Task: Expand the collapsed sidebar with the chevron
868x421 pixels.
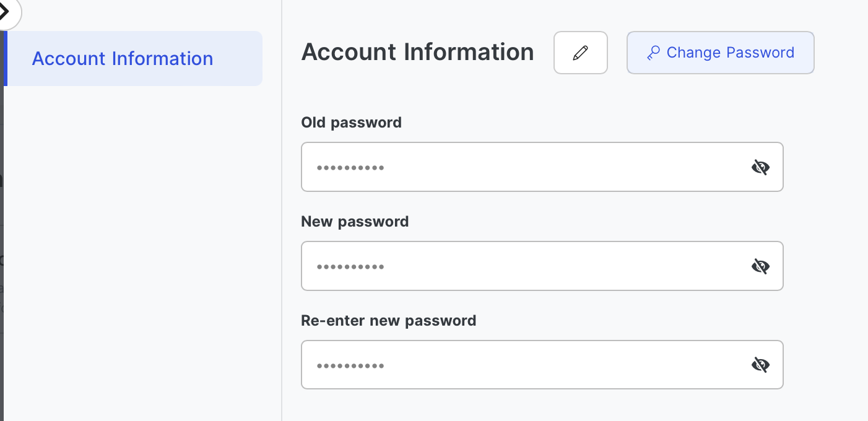Action: click(5, 11)
